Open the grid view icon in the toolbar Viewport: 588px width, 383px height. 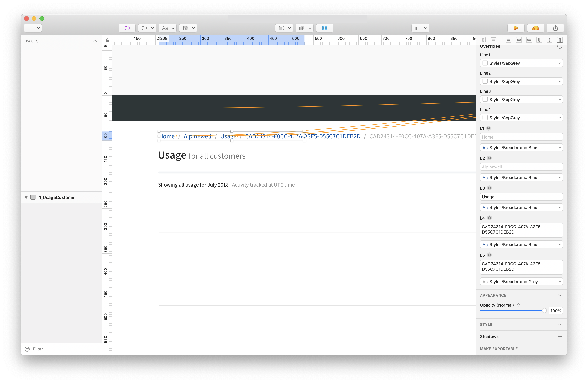click(x=325, y=28)
